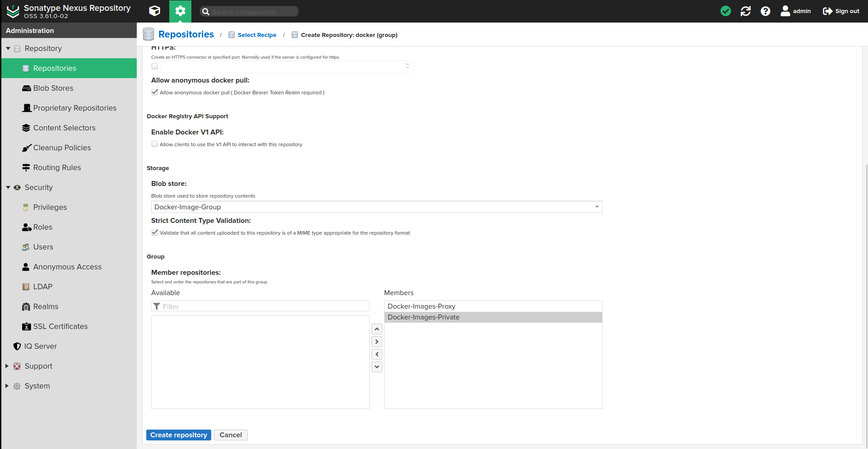Click the Select Recipe breadcrumb link
Image resolution: width=868 pixels, height=449 pixels.
257,35
